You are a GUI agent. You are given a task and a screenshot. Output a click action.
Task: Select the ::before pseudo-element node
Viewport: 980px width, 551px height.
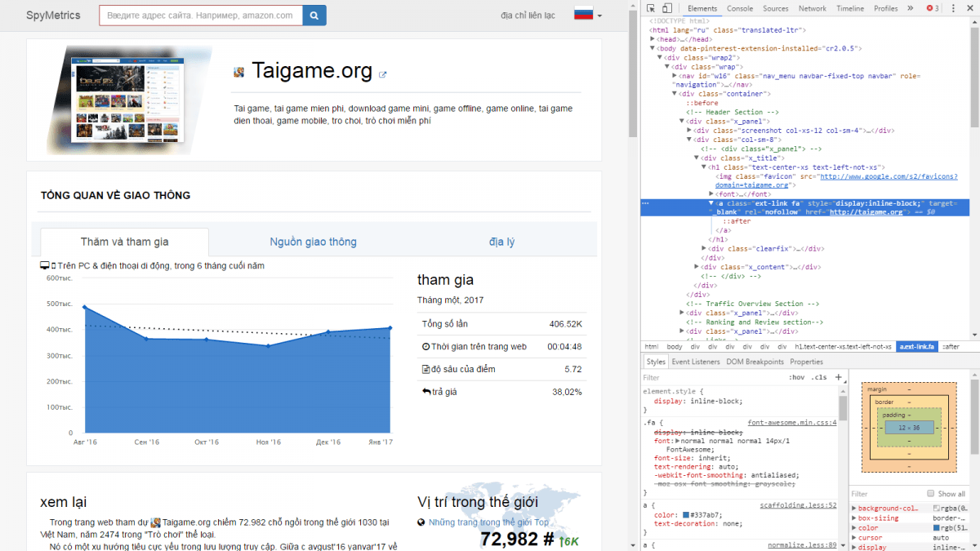pyautogui.click(x=702, y=103)
